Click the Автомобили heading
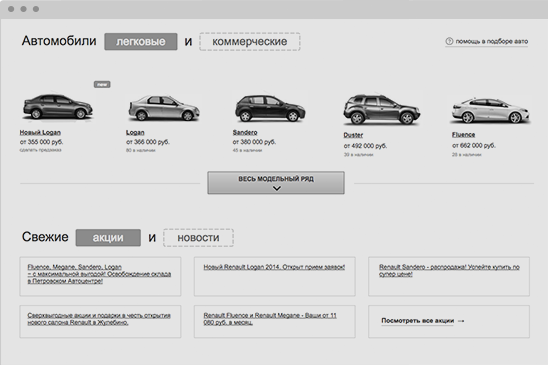548x365 pixels. tap(59, 41)
